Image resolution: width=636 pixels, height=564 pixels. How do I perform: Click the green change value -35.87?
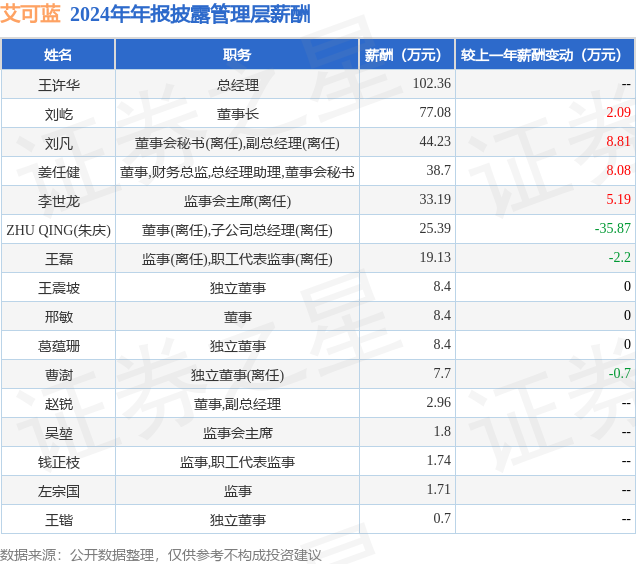[x=613, y=228]
